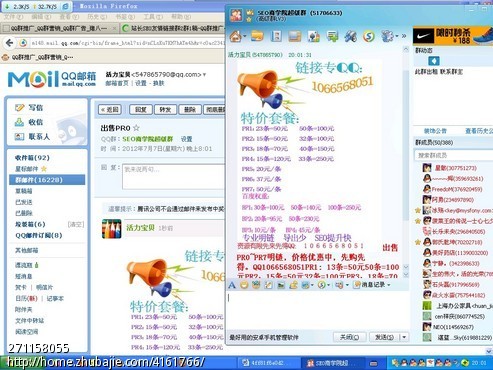Open the gear settings icon in chat toolbar
This screenshot has width=493, height=370.
(387, 36)
